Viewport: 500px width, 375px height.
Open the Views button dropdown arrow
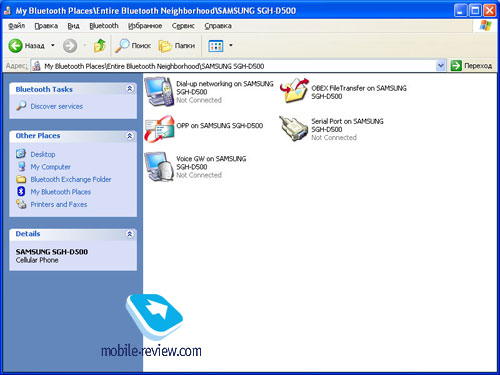tap(231, 45)
